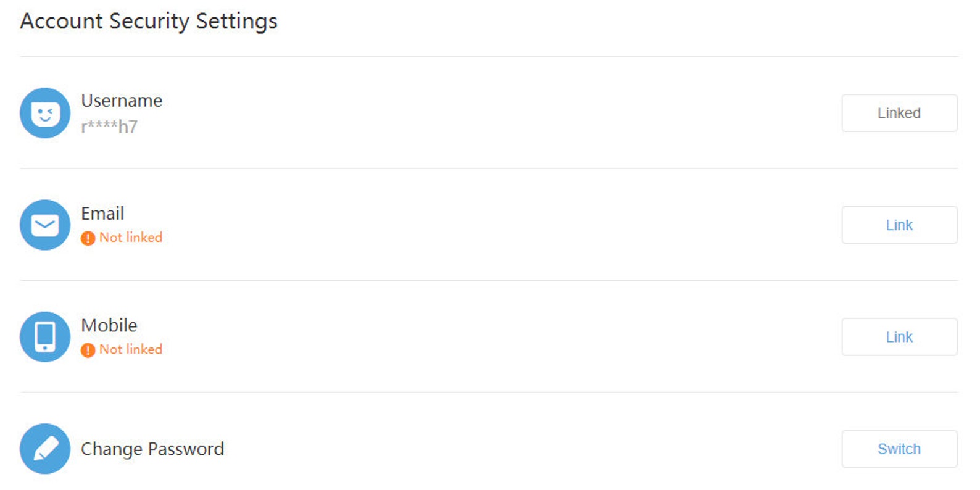Click the Username smiley face icon
The width and height of the screenshot is (980, 490).
[45, 113]
